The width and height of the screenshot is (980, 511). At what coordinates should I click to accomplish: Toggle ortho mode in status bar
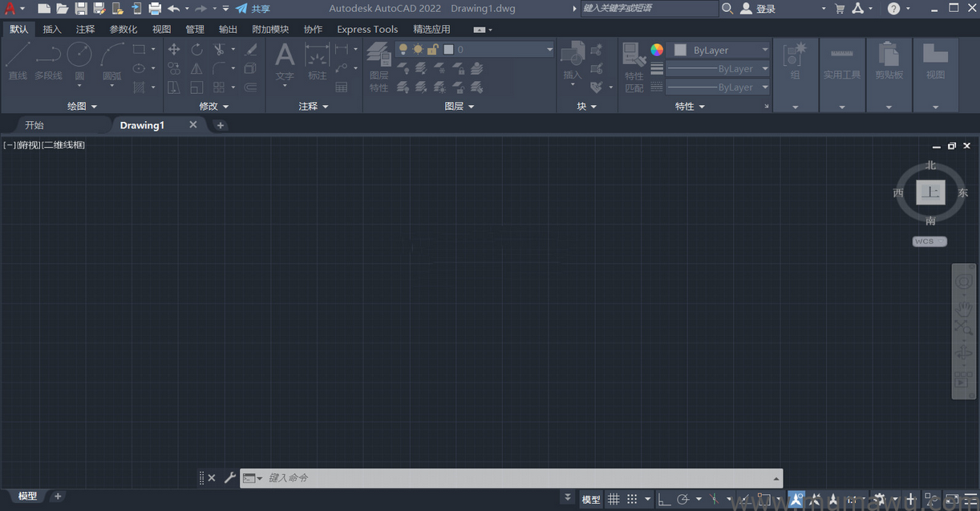click(664, 499)
